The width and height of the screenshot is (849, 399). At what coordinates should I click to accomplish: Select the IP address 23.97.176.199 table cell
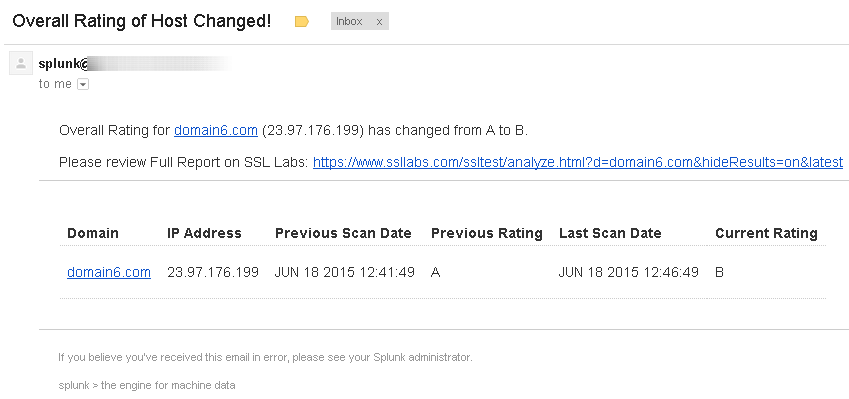coord(213,272)
